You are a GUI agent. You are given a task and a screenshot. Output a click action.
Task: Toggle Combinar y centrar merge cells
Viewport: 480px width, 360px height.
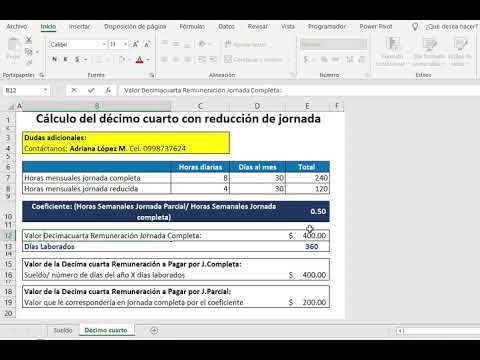coord(253,60)
